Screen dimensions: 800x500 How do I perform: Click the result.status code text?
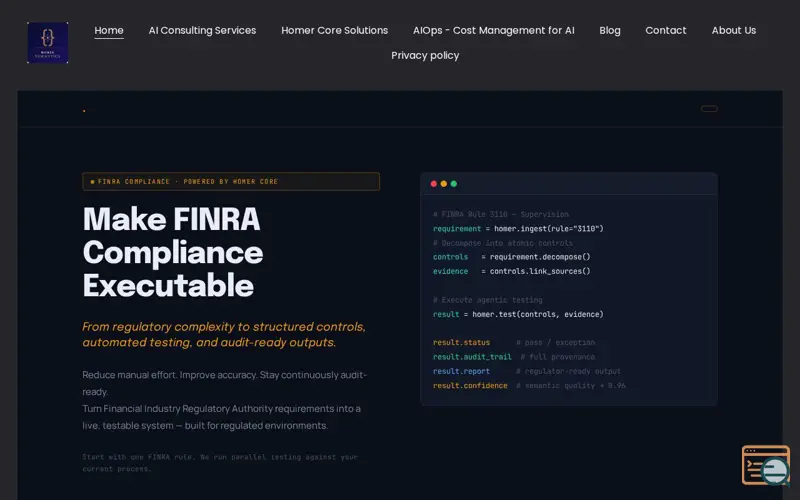(x=461, y=342)
